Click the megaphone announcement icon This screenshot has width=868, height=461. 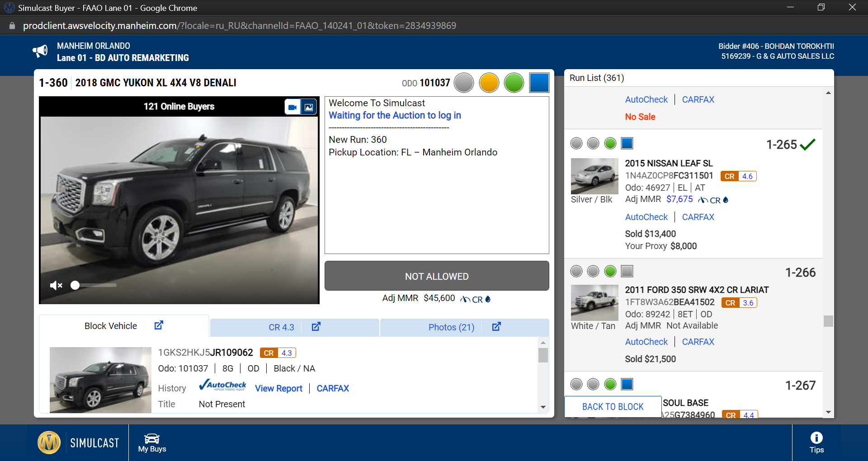[x=40, y=51]
